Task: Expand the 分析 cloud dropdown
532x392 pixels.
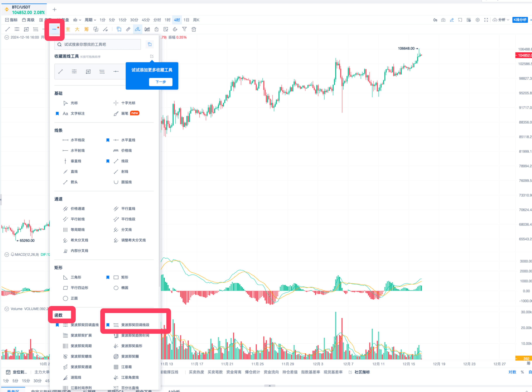Action: tap(501, 20)
